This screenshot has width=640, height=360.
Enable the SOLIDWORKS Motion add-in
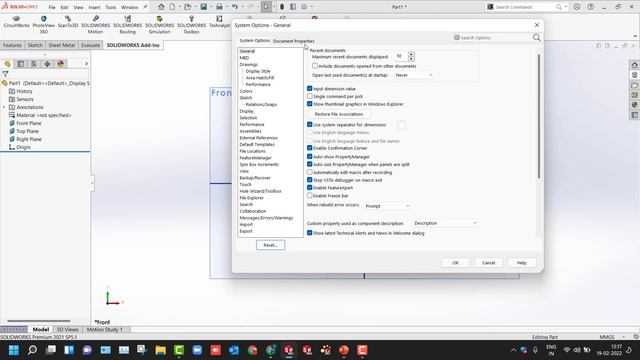tap(96, 24)
